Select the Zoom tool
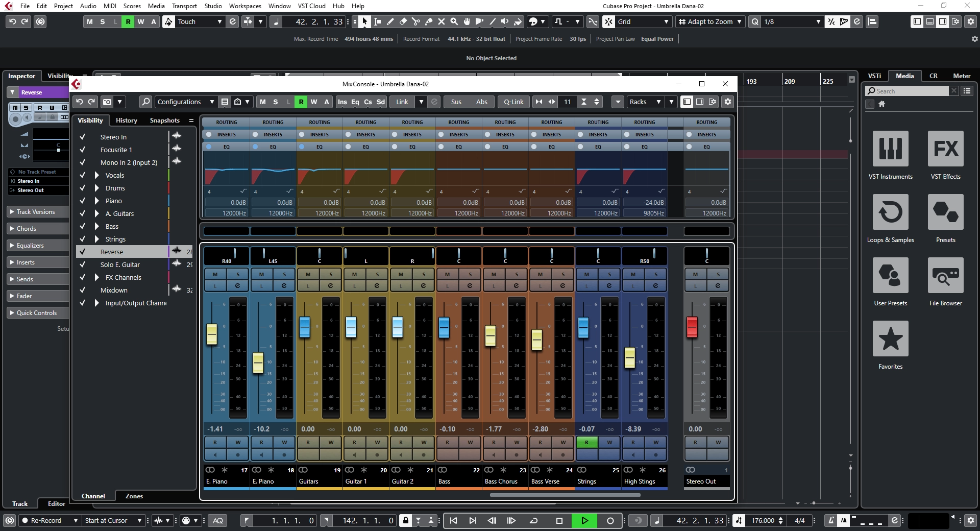The height and width of the screenshot is (531, 980). click(x=454, y=21)
